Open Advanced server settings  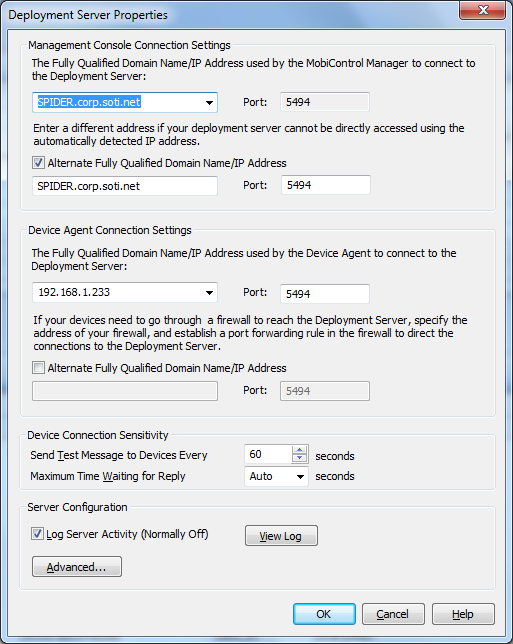pyautogui.click(x=77, y=567)
